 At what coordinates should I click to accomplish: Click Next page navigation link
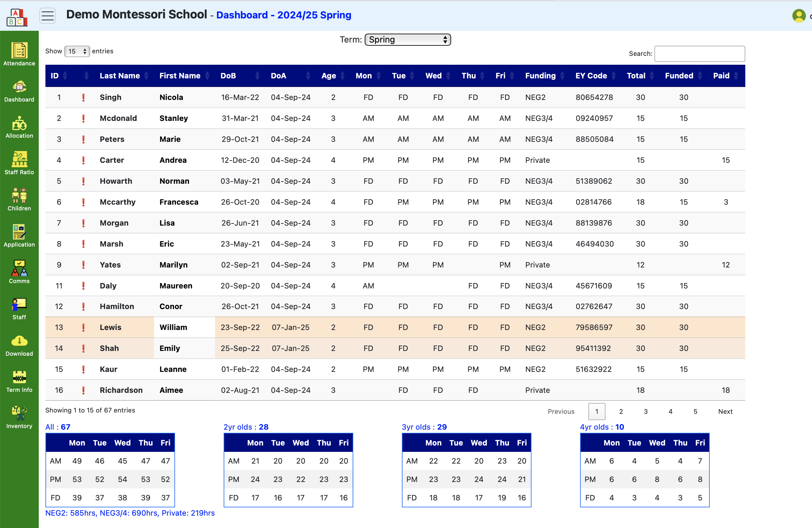tap(725, 411)
